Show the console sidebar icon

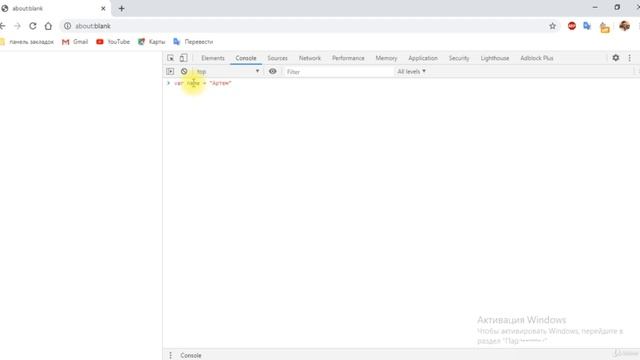pyautogui.click(x=170, y=71)
